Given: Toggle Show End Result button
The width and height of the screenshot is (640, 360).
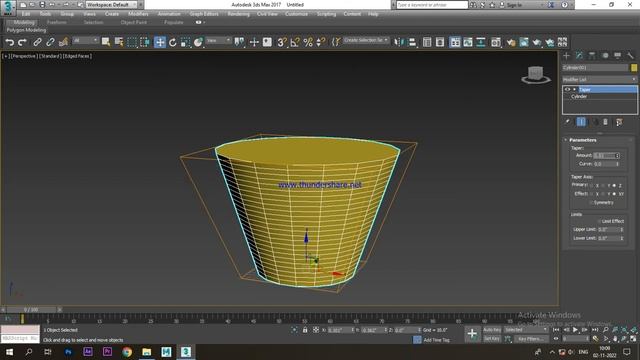Looking at the screenshot, I should coord(581,122).
